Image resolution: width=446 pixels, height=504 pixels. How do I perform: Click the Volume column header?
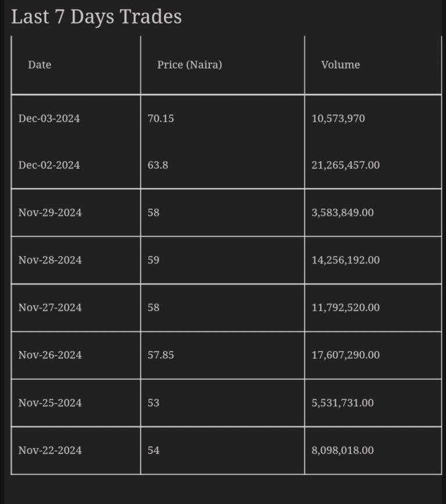(x=340, y=65)
